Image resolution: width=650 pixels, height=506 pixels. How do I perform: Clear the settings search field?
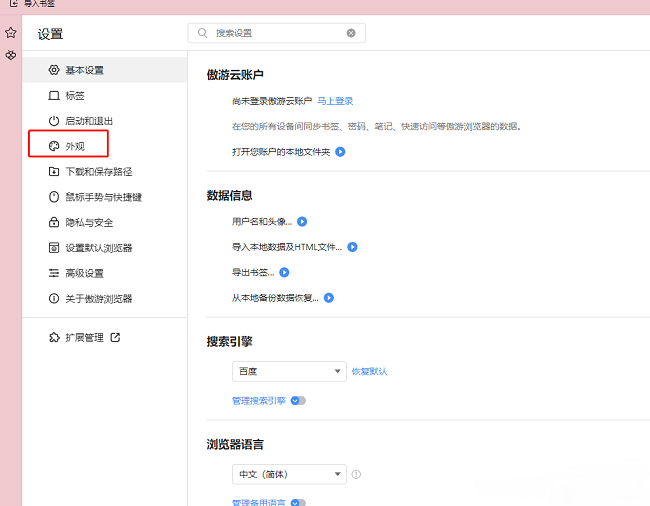[x=351, y=33]
